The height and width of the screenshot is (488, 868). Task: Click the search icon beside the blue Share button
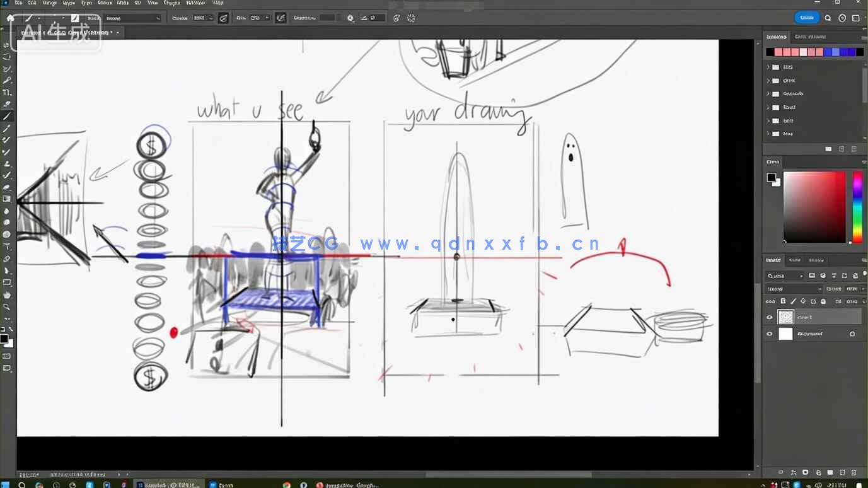coord(828,18)
